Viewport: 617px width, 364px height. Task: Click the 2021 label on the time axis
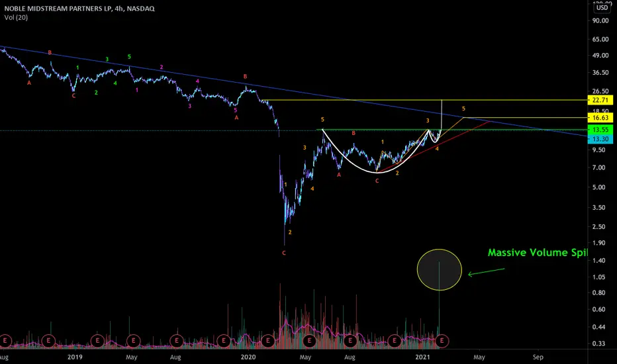422,357
